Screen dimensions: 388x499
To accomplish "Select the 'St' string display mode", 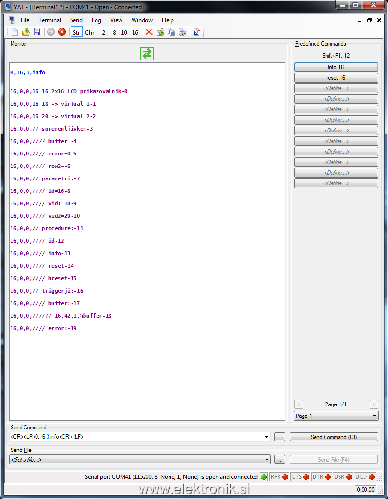I will 76,32.
